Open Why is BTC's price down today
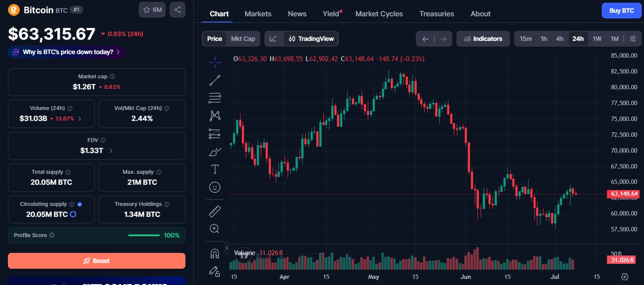This screenshot has height=285, width=644. click(67, 52)
